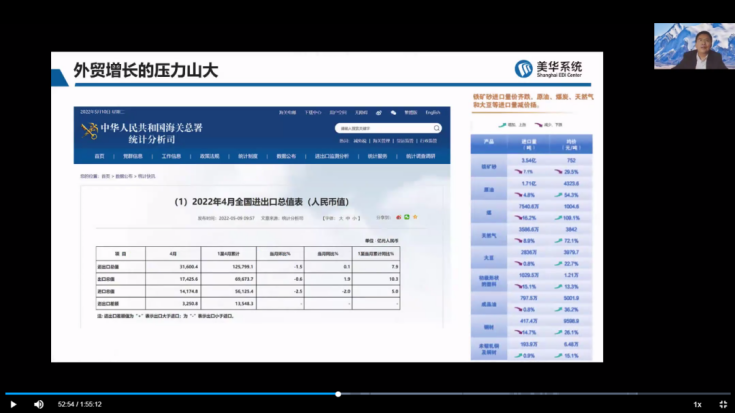Click the table cell 17,425.6
This screenshot has width=735, height=413.
pyautogui.click(x=189, y=279)
